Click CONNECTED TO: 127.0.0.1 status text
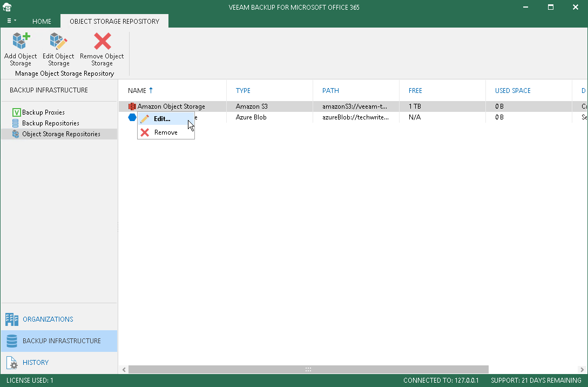Image resolution: width=588 pixels, height=387 pixels. pyautogui.click(x=441, y=380)
